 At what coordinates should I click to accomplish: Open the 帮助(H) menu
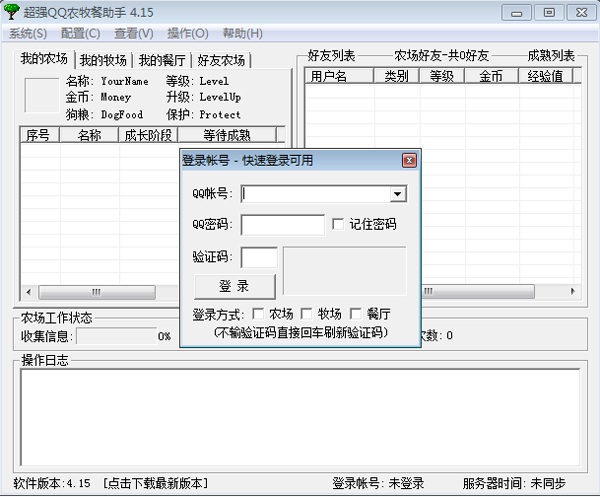click(243, 34)
